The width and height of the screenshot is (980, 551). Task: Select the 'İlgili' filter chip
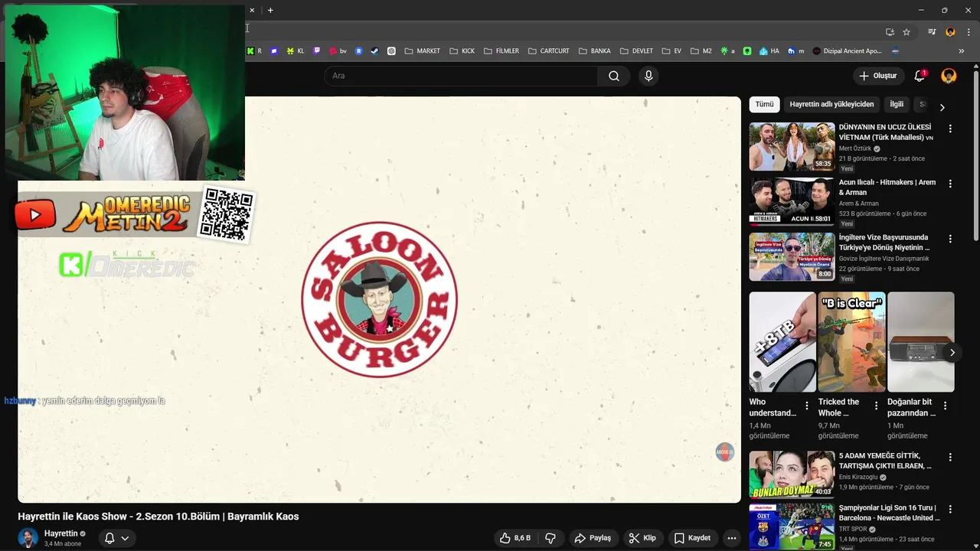pyautogui.click(x=897, y=104)
